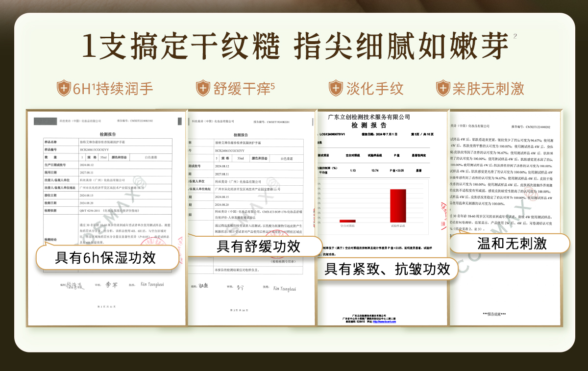Click the shield icon beside 舒缓干痒

coord(203,88)
